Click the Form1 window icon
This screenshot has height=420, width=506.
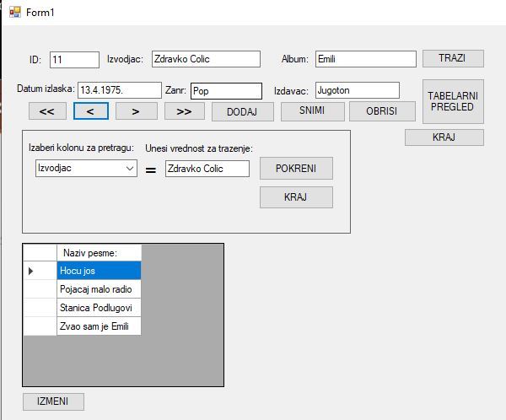(14, 11)
